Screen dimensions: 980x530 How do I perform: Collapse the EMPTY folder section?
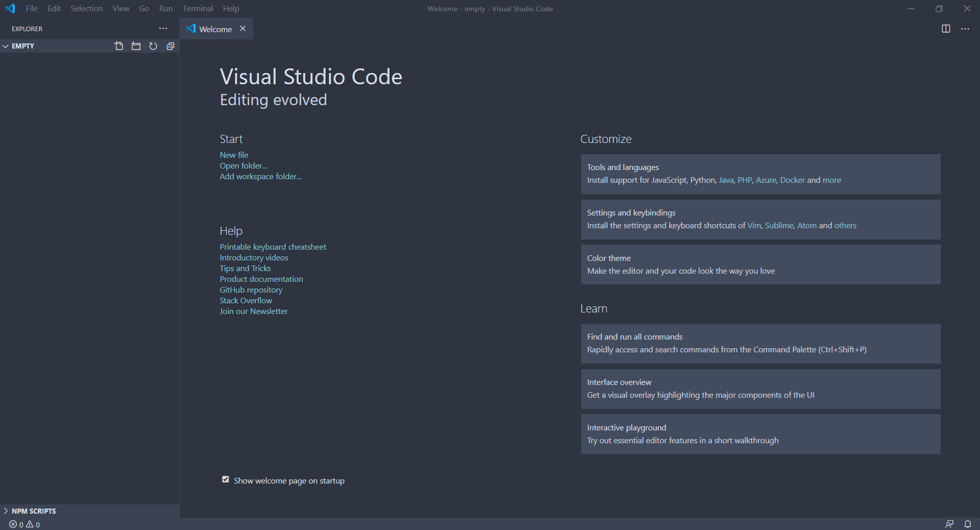pos(89,46)
